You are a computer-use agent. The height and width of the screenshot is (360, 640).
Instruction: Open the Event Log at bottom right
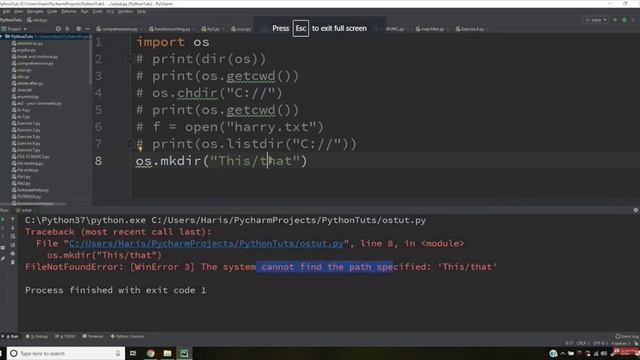click(x=627, y=336)
